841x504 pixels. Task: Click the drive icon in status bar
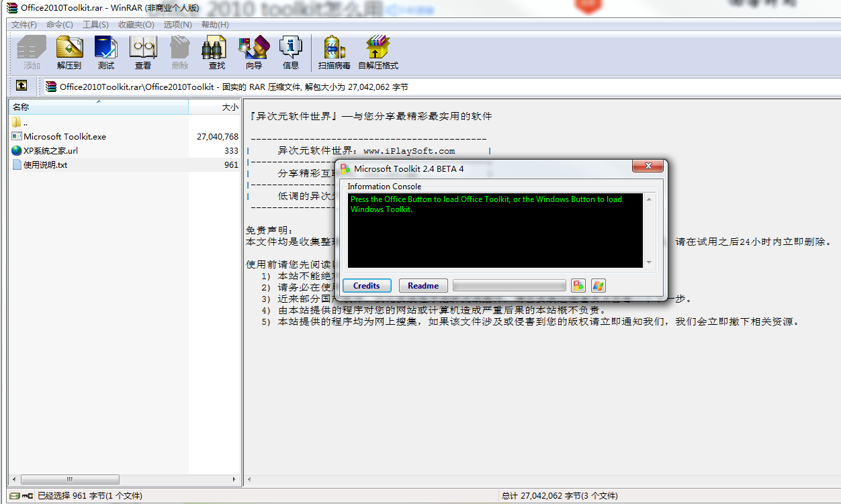[15, 496]
